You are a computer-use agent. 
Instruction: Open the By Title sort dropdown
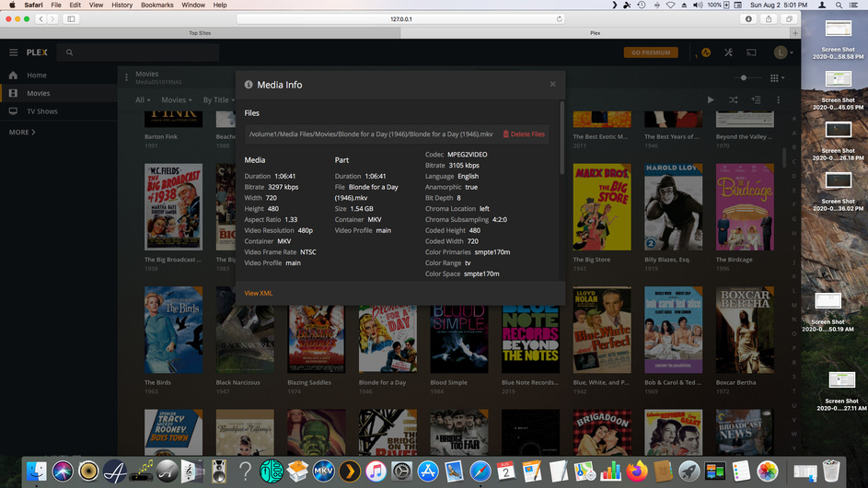(x=219, y=100)
